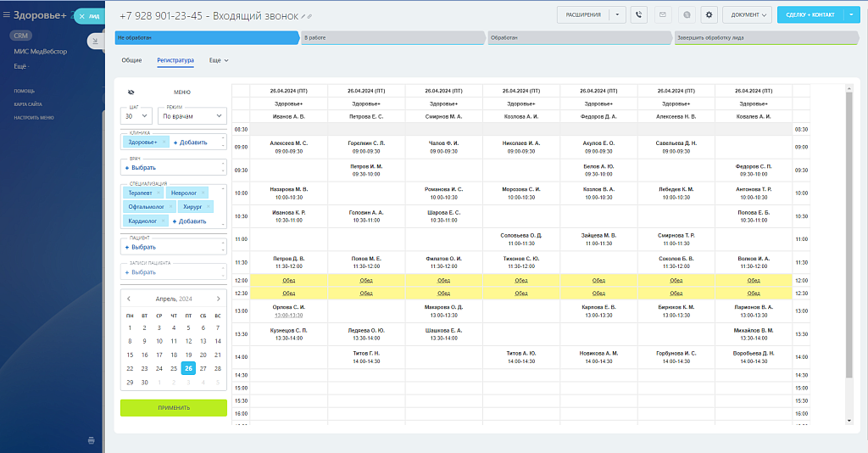The height and width of the screenshot is (453, 868).
Task: Toggle the crossed-eye visibility icon
Action: click(131, 92)
